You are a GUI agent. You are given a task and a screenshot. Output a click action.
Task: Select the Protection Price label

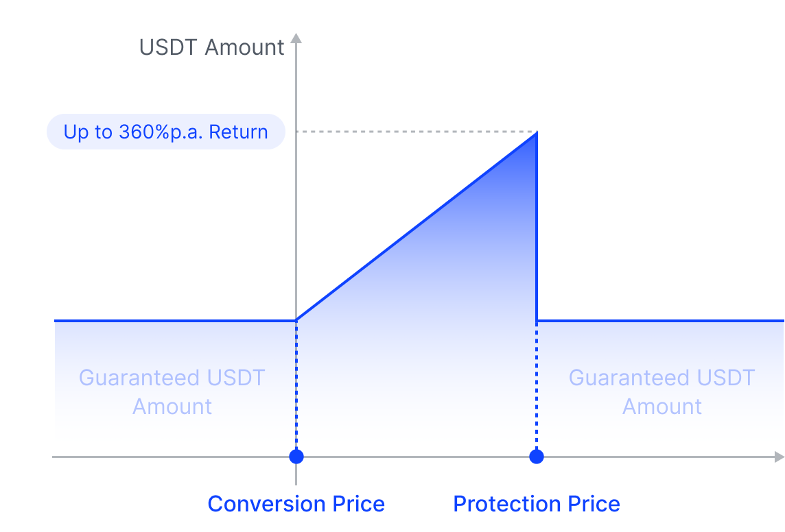tap(537, 503)
